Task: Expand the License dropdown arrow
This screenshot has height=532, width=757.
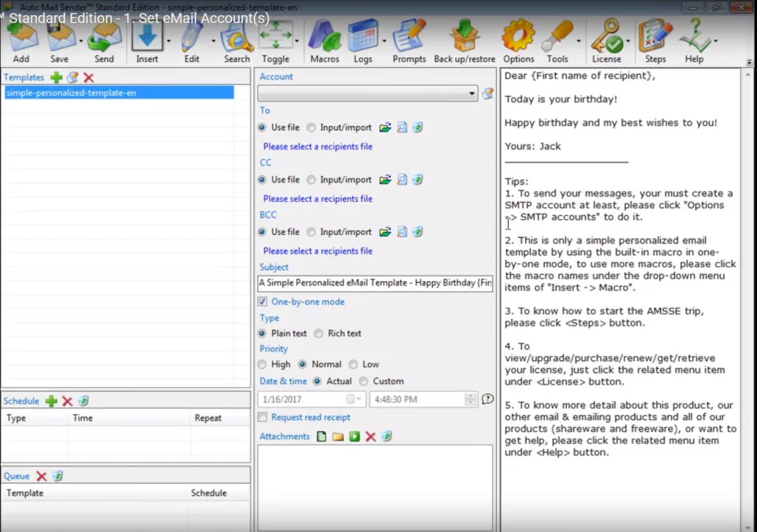Action: (x=628, y=41)
